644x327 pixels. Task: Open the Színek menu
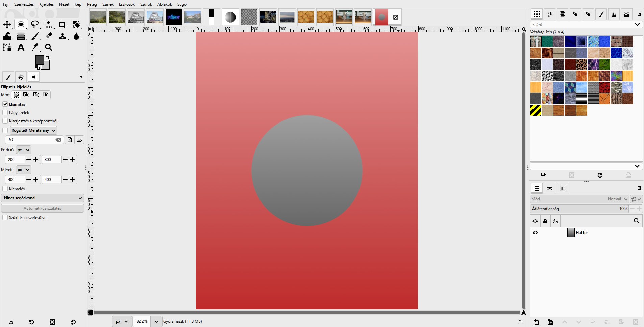[x=108, y=4]
